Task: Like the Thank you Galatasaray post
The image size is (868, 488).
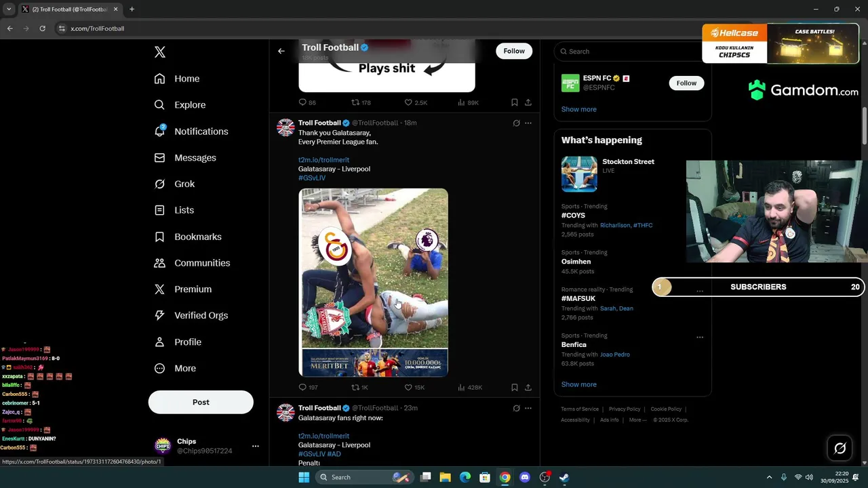Action: (x=414, y=388)
